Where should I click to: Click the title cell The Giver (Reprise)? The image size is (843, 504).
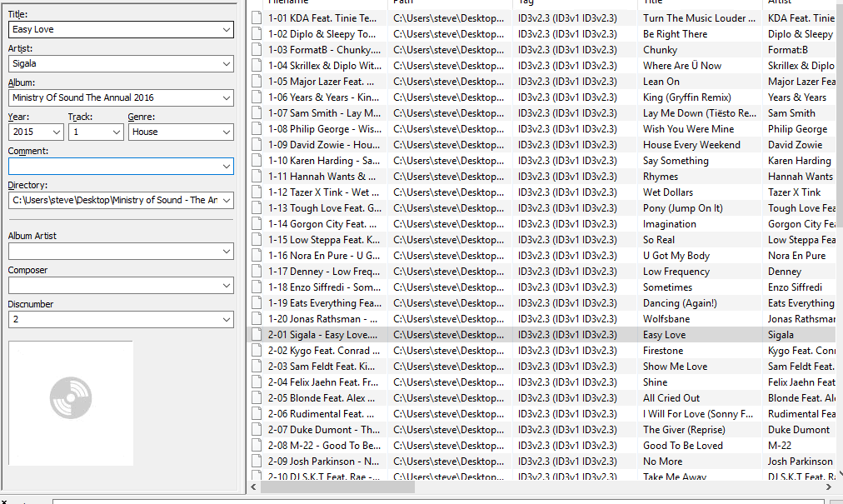tap(684, 430)
